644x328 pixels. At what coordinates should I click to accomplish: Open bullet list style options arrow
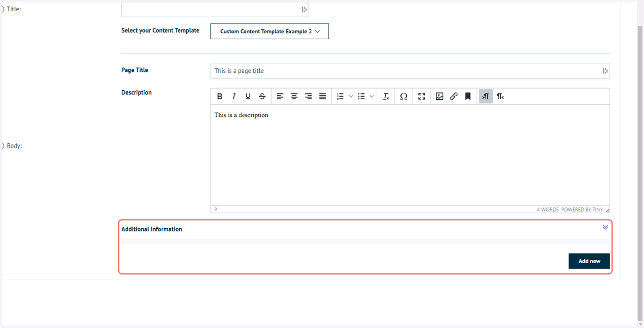pos(372,97)
